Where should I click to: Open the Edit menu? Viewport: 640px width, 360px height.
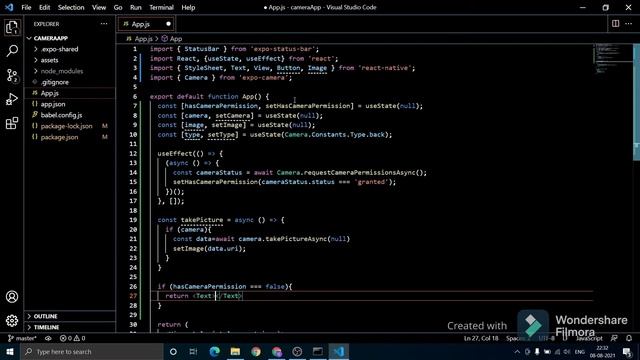[44, 7]
